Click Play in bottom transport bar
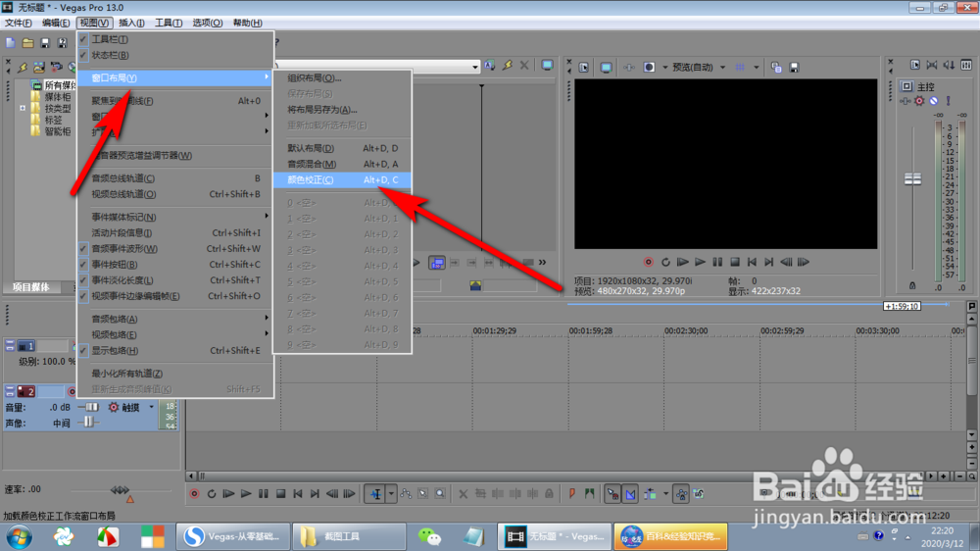Viewport: 980px width, 551px height. tap(246, 494)
